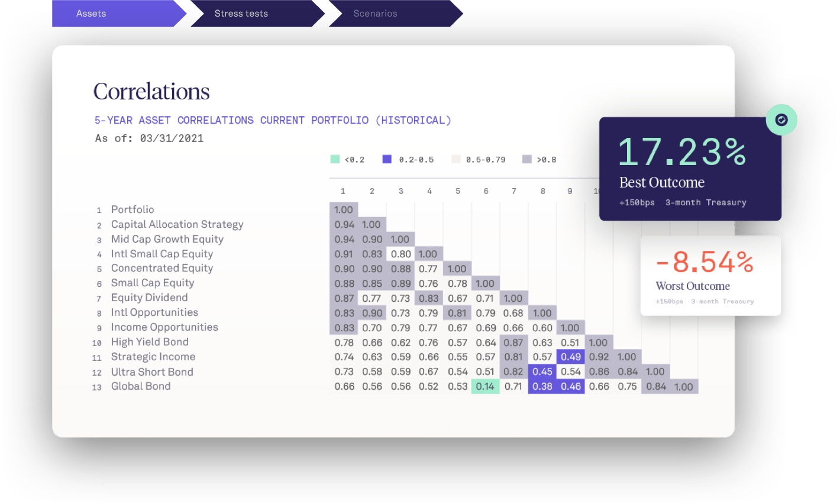The image size is (840, 504).
Task: Click the As of: 03/31/2021 date
Action: [149, 138]
